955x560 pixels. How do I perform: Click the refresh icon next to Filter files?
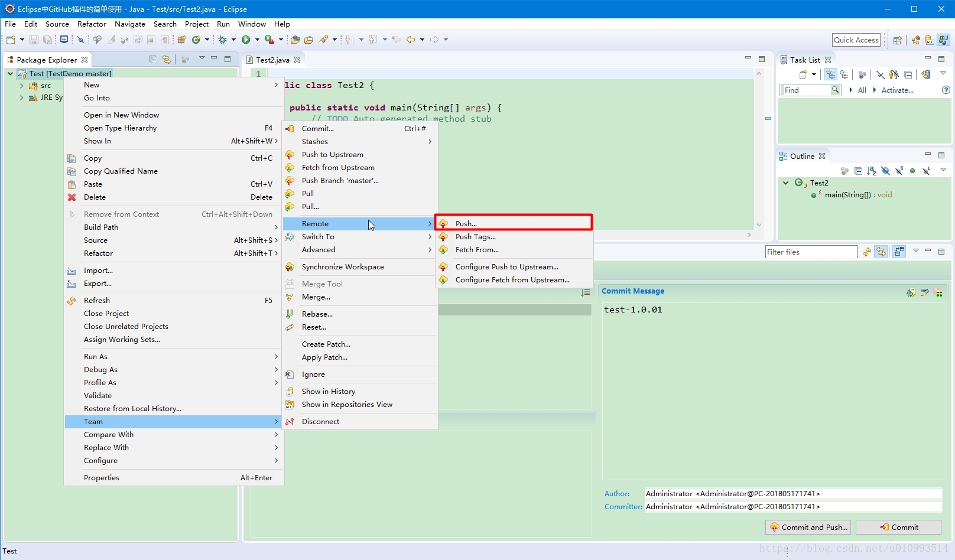(867, 252)
